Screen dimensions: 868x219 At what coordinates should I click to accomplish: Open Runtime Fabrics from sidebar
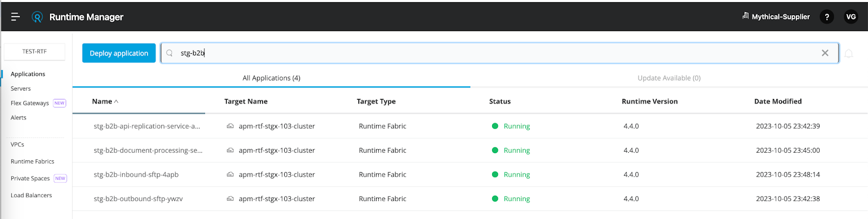[33, 161]
